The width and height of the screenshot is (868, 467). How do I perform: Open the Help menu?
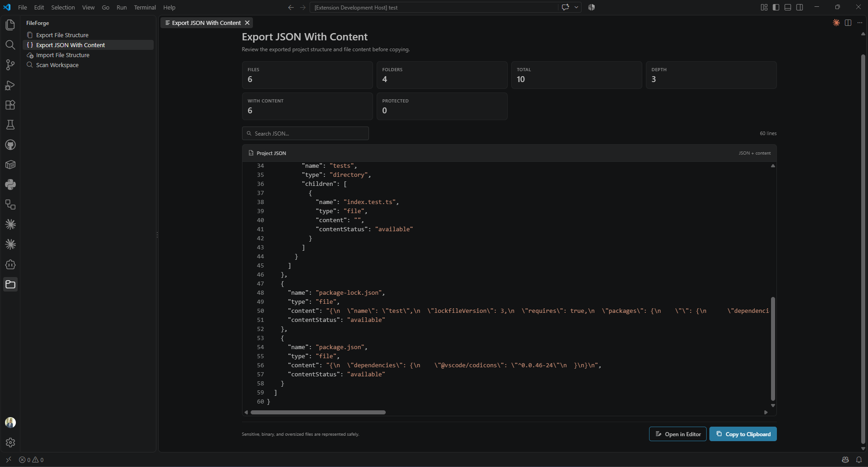pos(170,7)
